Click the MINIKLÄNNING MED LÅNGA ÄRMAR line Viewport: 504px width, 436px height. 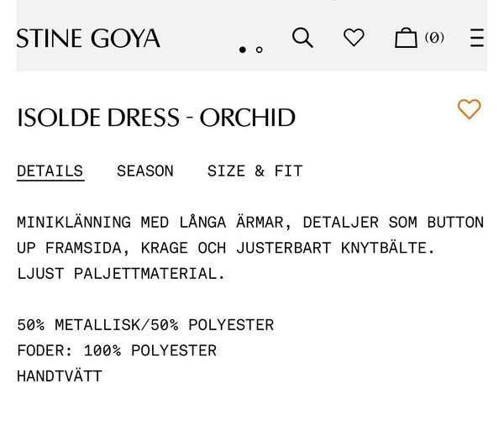pos(250,223)
